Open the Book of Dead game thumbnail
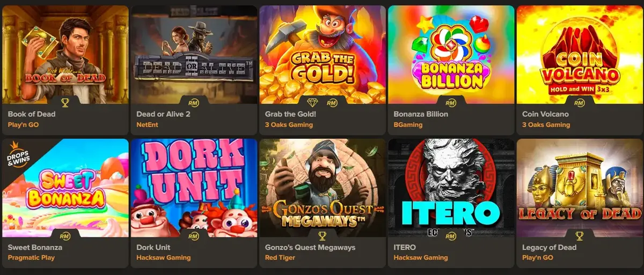Image resolution: width=644 pixels, height=275 pixels. click(65, 55)
